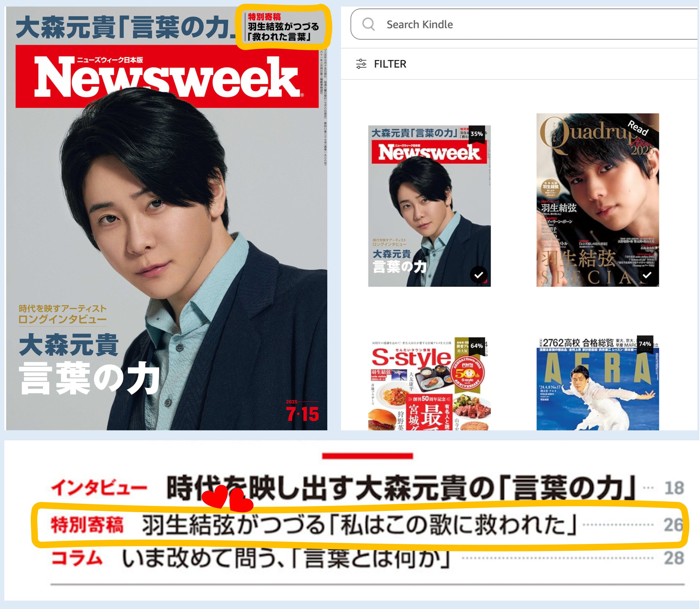Open the FILTER options
This screenshot has width=700, height=609.
click(x=381, y=64)
